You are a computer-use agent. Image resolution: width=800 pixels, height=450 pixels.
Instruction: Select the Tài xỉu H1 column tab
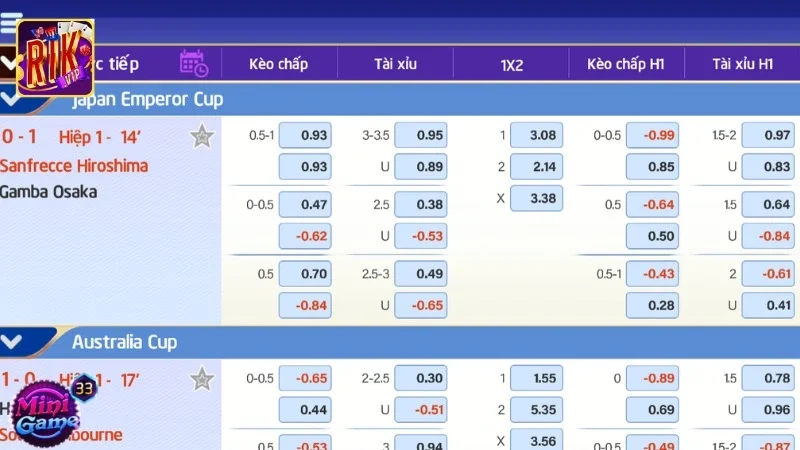click(x=742, y=64)
